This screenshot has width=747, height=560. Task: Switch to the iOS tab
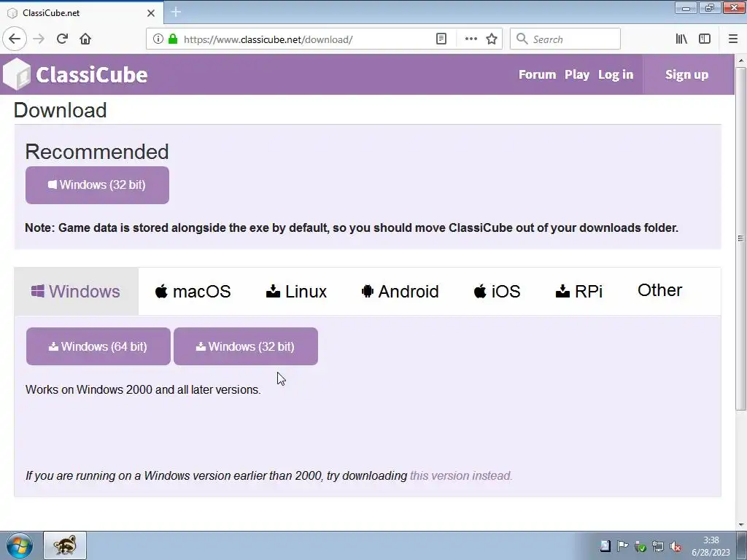(497, 291)
